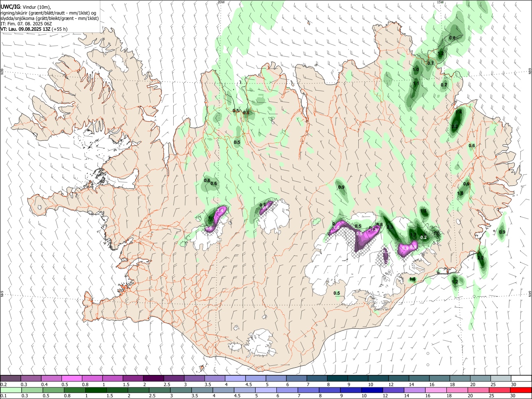Pick the grey-teal swatch between 18 and 20 in the purple scale
Screen dimensions: 532x399
(460, 378)
